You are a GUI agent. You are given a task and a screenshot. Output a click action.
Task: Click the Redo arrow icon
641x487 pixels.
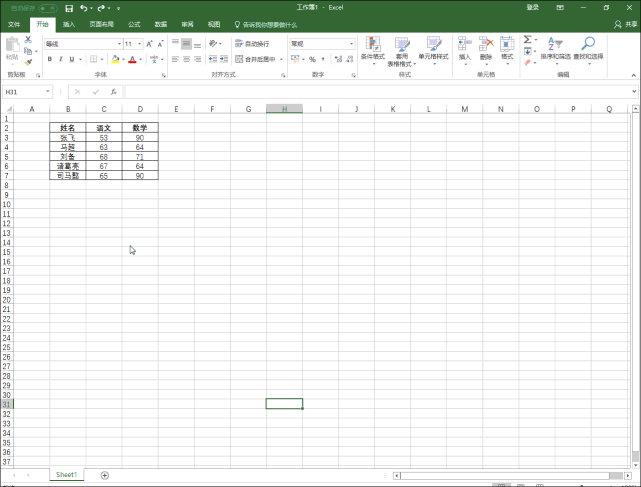tap(101, 8)
